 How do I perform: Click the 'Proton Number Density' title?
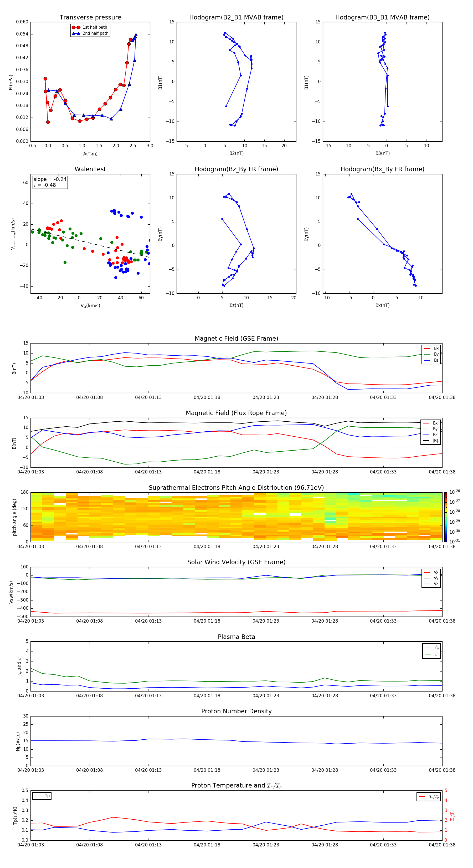[236, 711]
